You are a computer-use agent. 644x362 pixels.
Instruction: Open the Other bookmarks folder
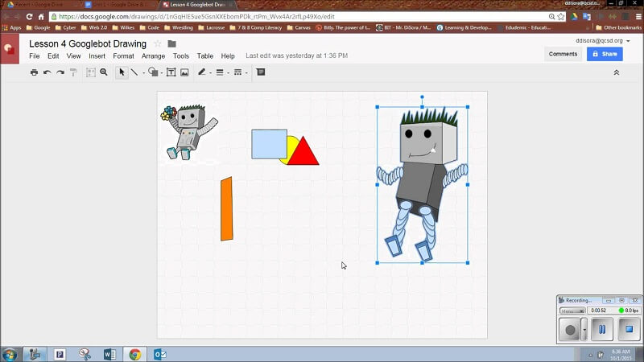tap(618, 27)
